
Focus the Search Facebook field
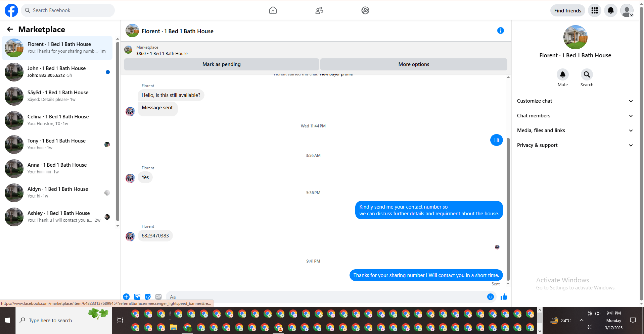click(x=68, y=10)
